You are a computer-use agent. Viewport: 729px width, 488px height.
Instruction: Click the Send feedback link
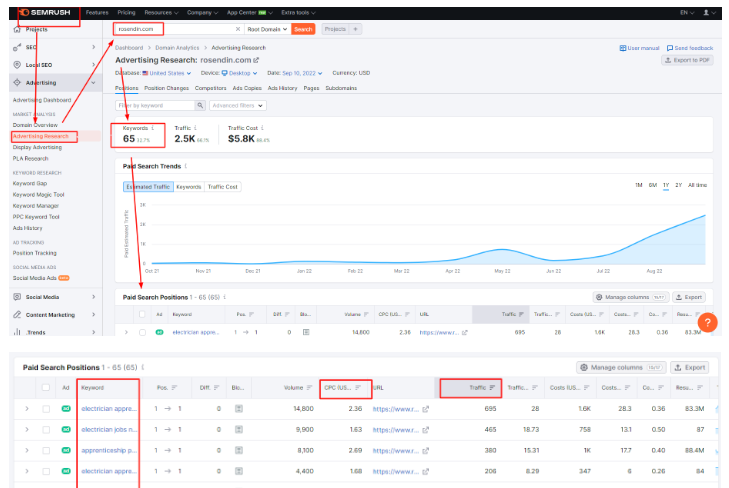(x=690, y=48)
